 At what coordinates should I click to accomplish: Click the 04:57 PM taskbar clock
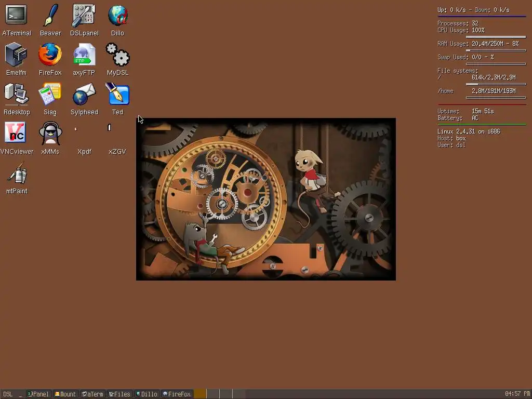coord(517,394)
